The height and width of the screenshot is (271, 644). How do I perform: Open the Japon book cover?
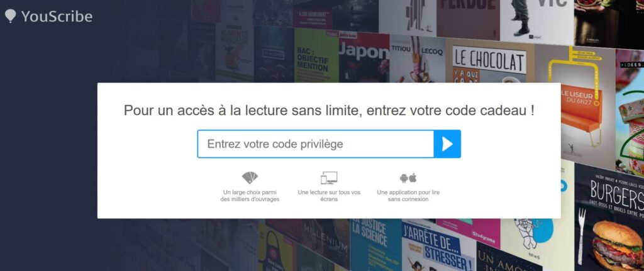pyautogui.click(x=364, y=57)
